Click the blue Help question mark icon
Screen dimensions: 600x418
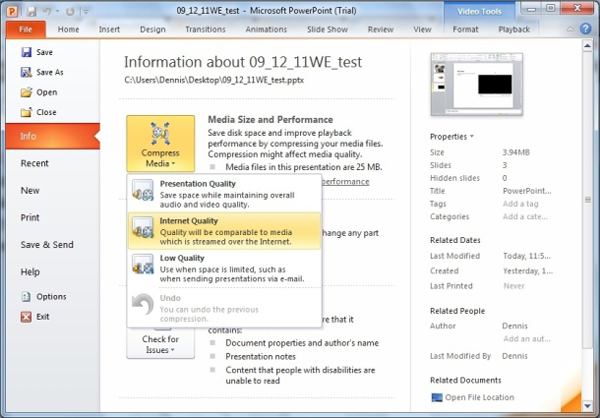pyautogui.click(x=585, y=29)
